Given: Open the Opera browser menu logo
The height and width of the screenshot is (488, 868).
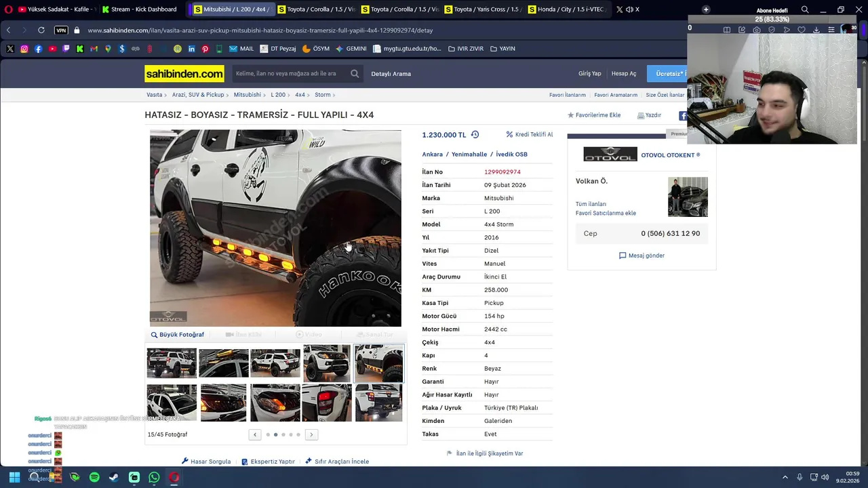Looking at the screenshot, I should (9, 9).
